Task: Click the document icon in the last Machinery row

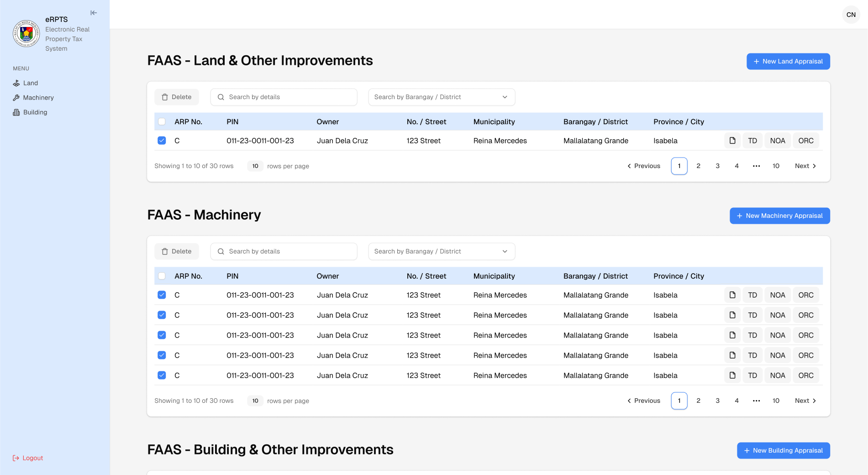Action: pyautogui.click(x=732, y=375)
